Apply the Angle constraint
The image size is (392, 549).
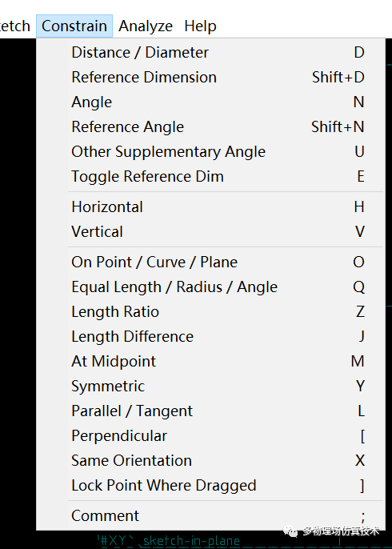click(210, 102)
